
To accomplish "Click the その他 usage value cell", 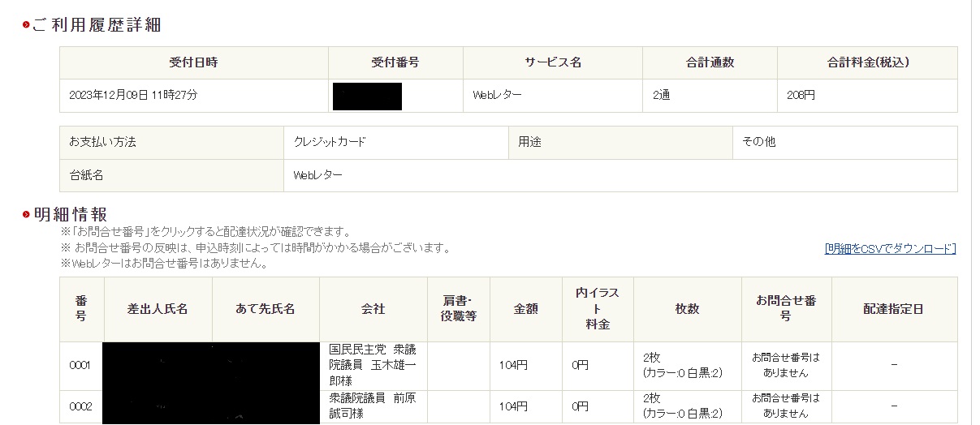I will coord(758,142).
